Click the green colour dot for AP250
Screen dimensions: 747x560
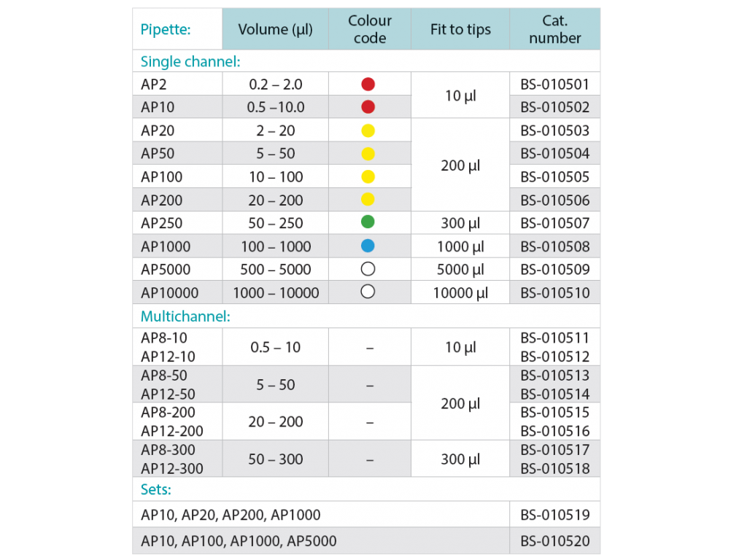pyautogui.click(x=368, y=223)
